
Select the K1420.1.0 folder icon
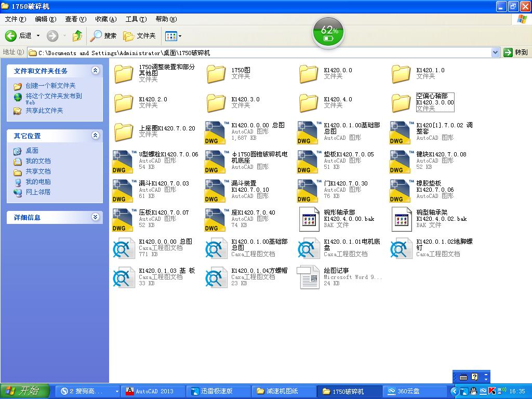click(401, 74)
